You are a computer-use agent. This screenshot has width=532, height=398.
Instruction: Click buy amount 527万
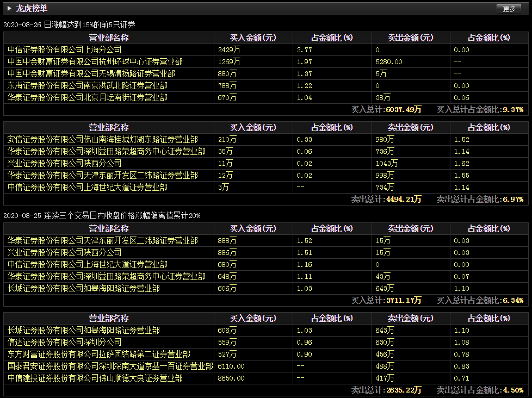pyautogui.click(x=227, y=355)
